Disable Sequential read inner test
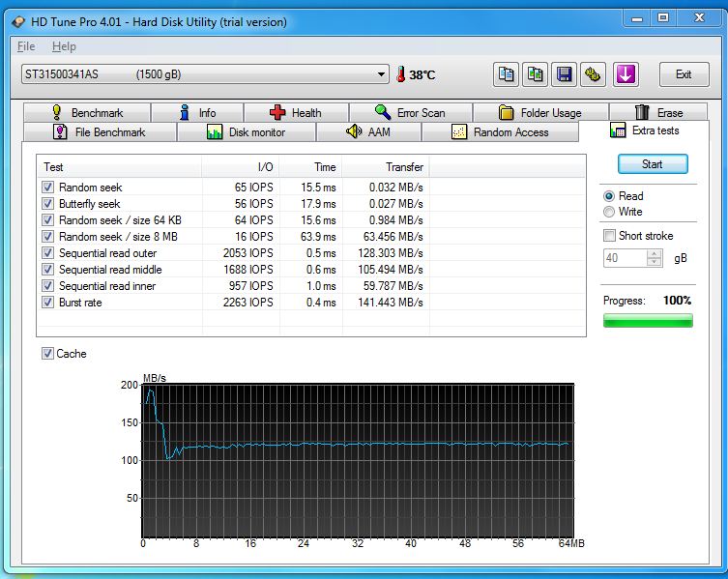This screenshot has height=579, width=728. 47,285
